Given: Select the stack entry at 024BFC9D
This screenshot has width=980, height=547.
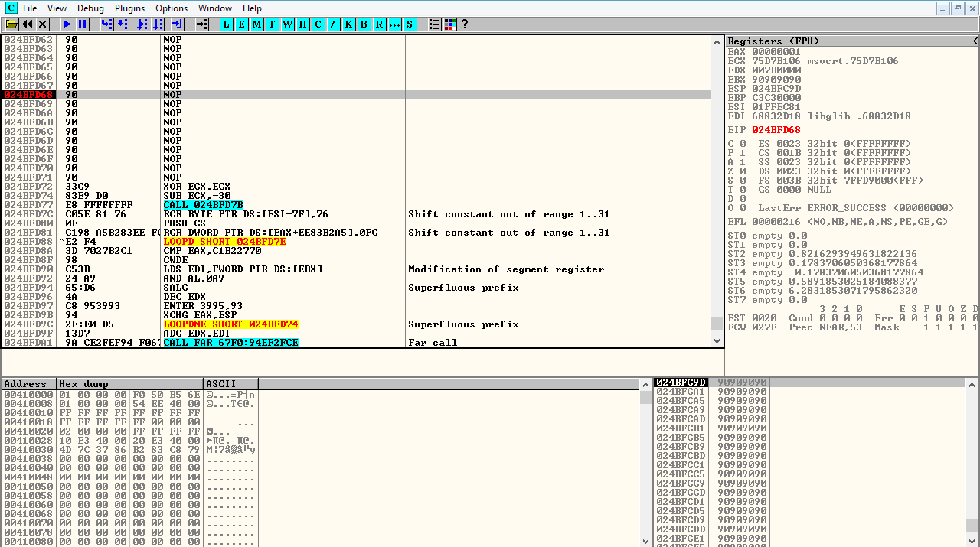Looking at the screenshot, I should click(809, 383).
